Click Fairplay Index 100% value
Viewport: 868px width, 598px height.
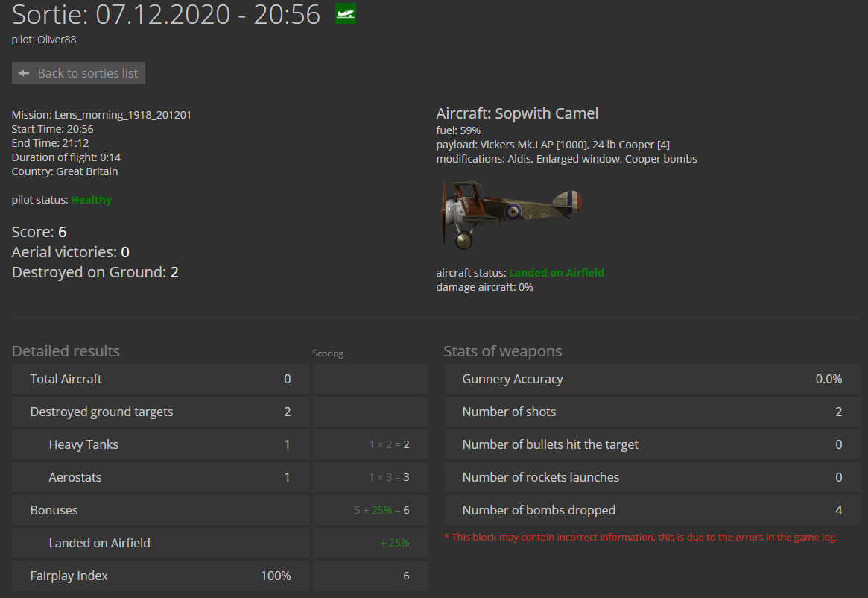(276, 576)
